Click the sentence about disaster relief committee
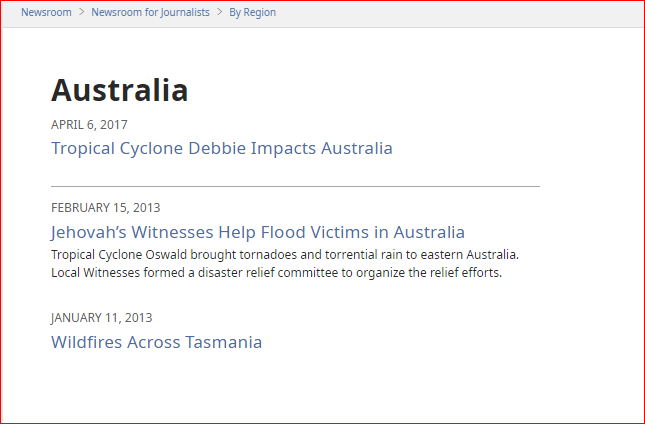This screenshot has height=424, width=645. tap(276, 273)
